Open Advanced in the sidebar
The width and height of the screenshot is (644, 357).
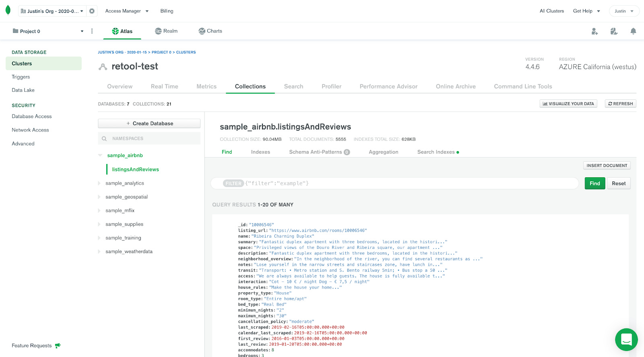[x=23, y=144]
